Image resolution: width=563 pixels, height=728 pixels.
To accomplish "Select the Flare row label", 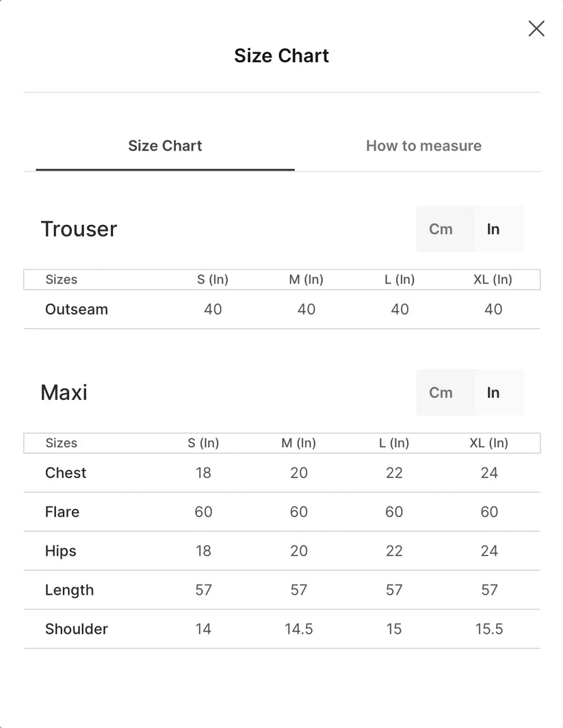I will 62,511.
